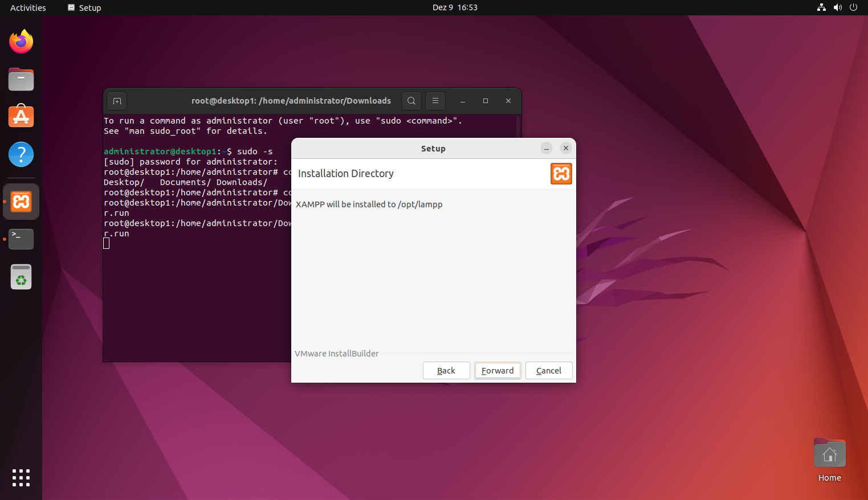Switch to the Terminal via the dock

point(21,239)
